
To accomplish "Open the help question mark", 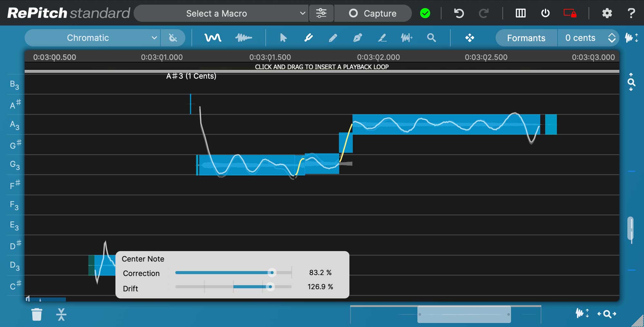I will (631, 13).
